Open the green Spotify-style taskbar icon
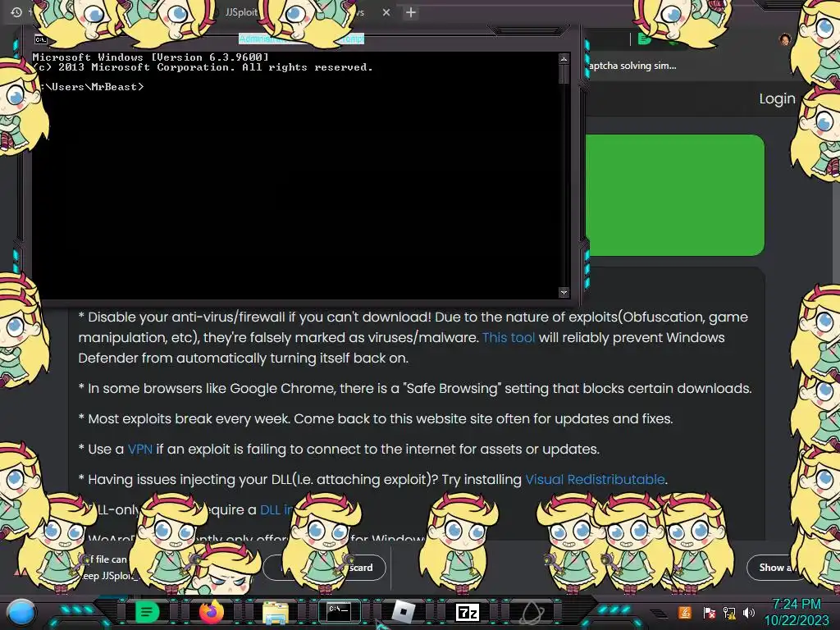 (148, 612)
